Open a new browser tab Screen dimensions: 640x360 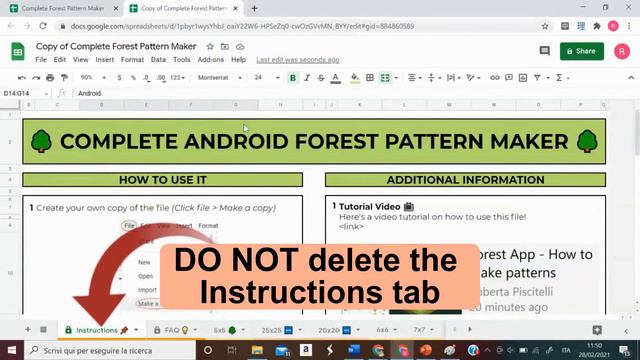pos(254,8)
